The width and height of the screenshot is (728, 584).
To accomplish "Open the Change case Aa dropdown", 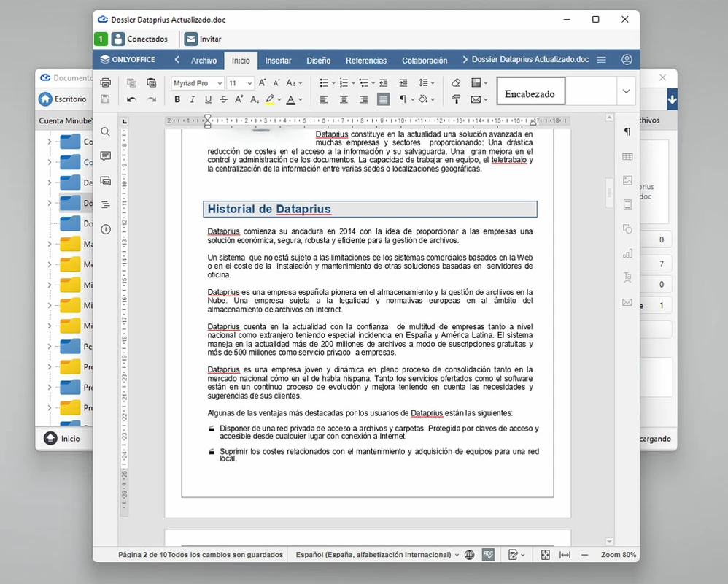I will (295, 82).
